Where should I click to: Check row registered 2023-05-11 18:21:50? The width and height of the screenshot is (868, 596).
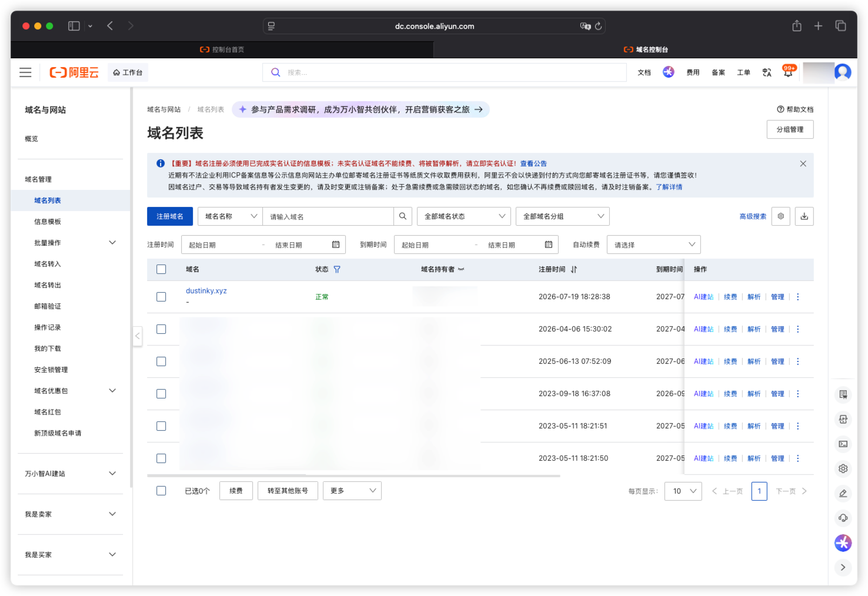point(161,458)
